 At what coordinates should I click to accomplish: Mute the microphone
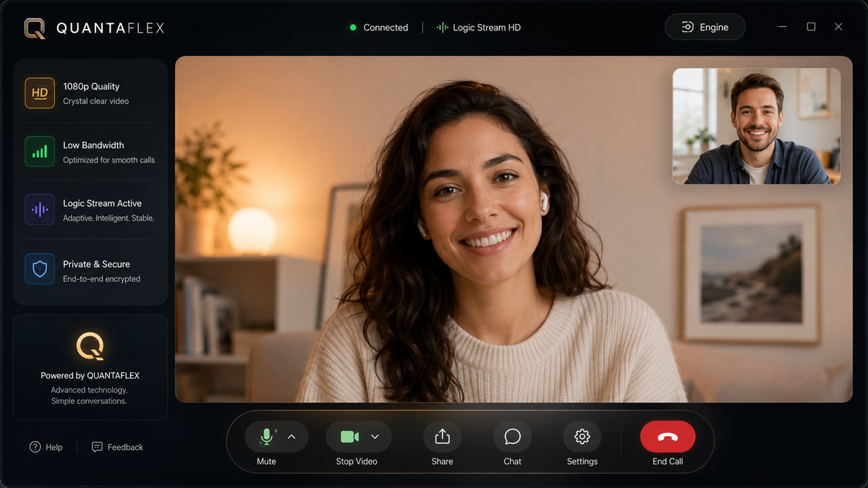[x=266, y=437]
